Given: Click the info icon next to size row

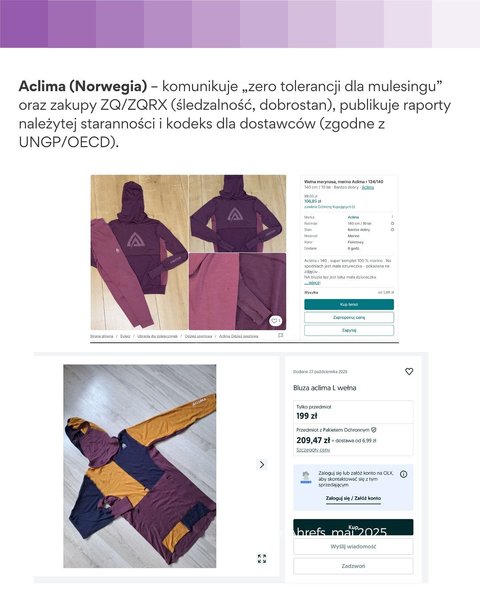Looking at the screenshot, I should [392, 223].
